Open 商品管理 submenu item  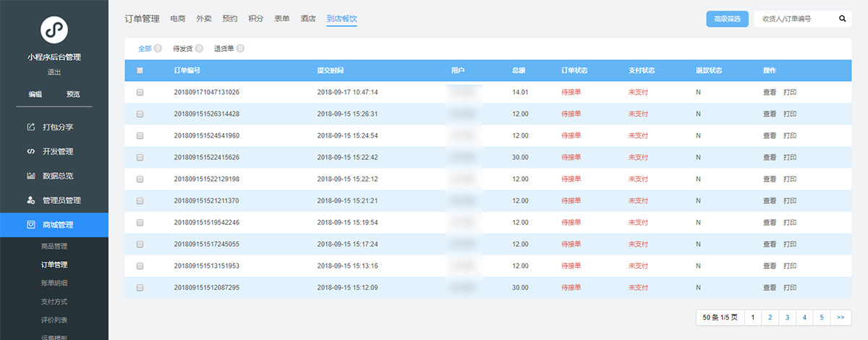pos(54,247)
